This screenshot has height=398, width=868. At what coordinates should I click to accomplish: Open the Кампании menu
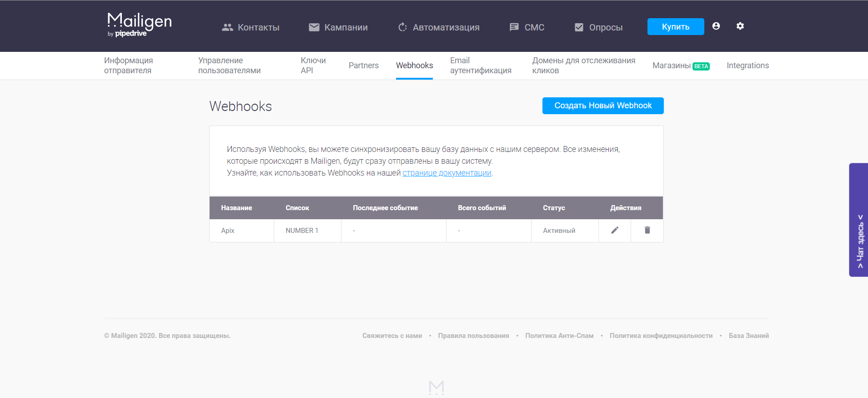pyautogui.click(x=338, y=27)
